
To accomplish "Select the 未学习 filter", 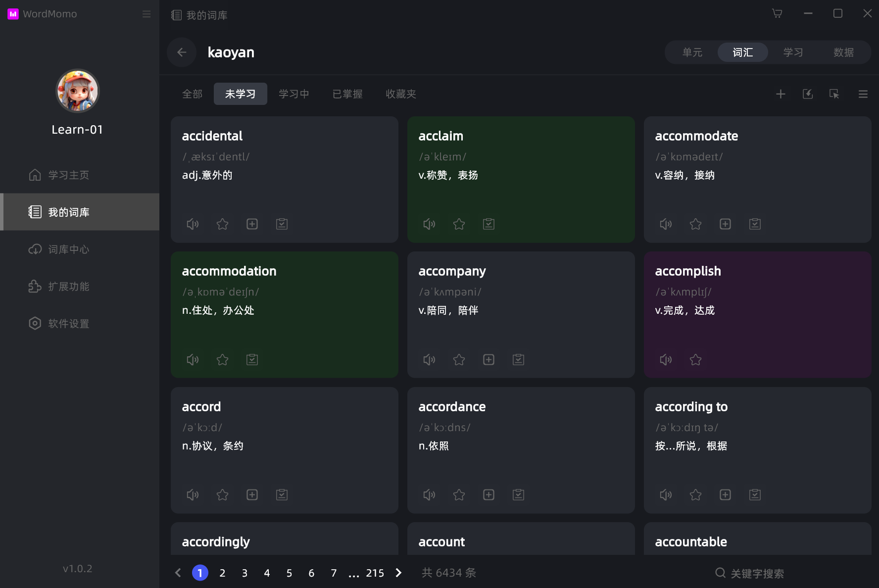I will 240,94.
